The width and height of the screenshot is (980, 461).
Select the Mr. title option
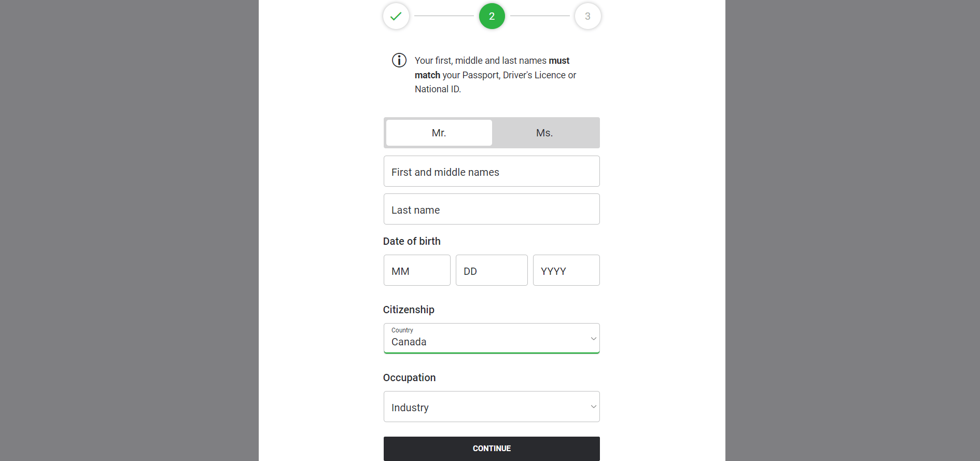[x=438, y=133]
